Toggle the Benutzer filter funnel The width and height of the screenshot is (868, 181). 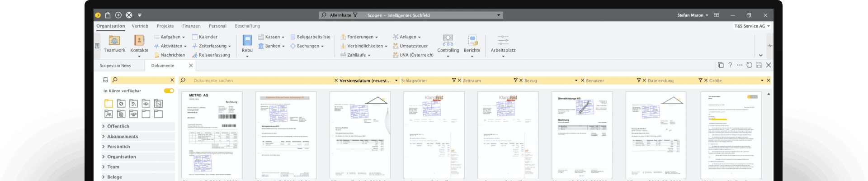point(639,81)
